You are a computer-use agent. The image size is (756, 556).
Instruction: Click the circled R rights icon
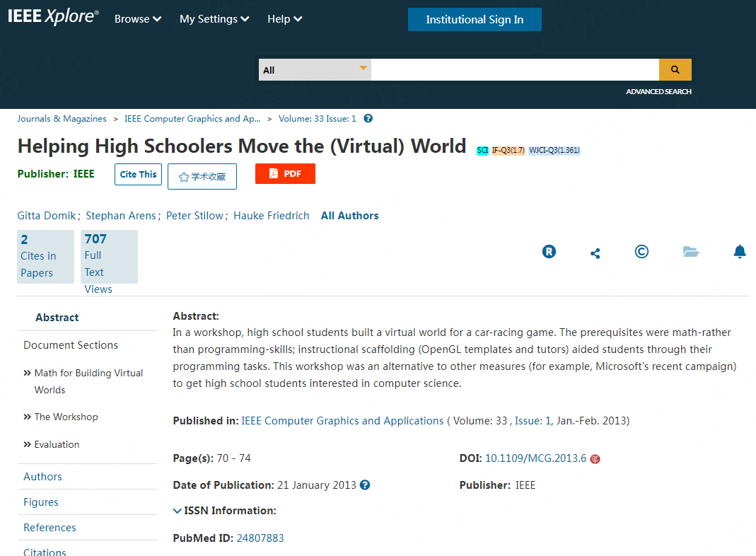(x=549, y=252)
